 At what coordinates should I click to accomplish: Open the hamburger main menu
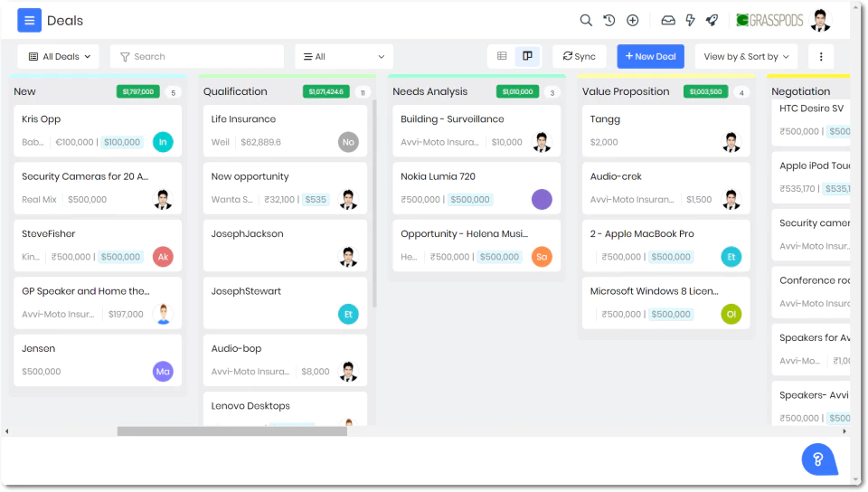tap(29, 21)
